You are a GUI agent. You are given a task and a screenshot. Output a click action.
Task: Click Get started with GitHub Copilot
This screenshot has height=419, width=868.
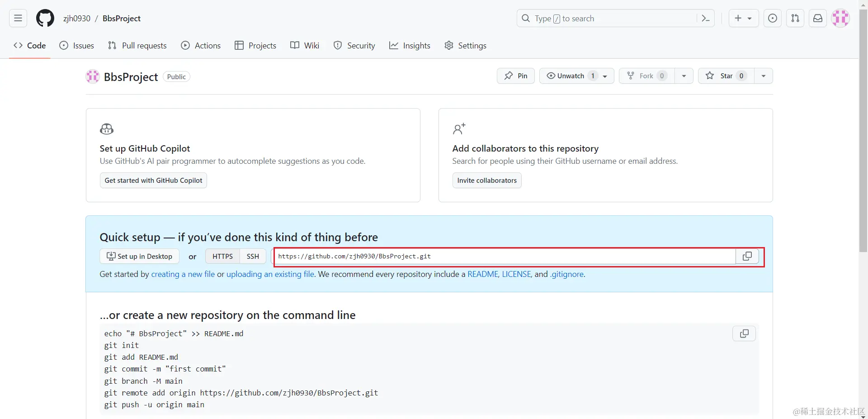[153, 181]
